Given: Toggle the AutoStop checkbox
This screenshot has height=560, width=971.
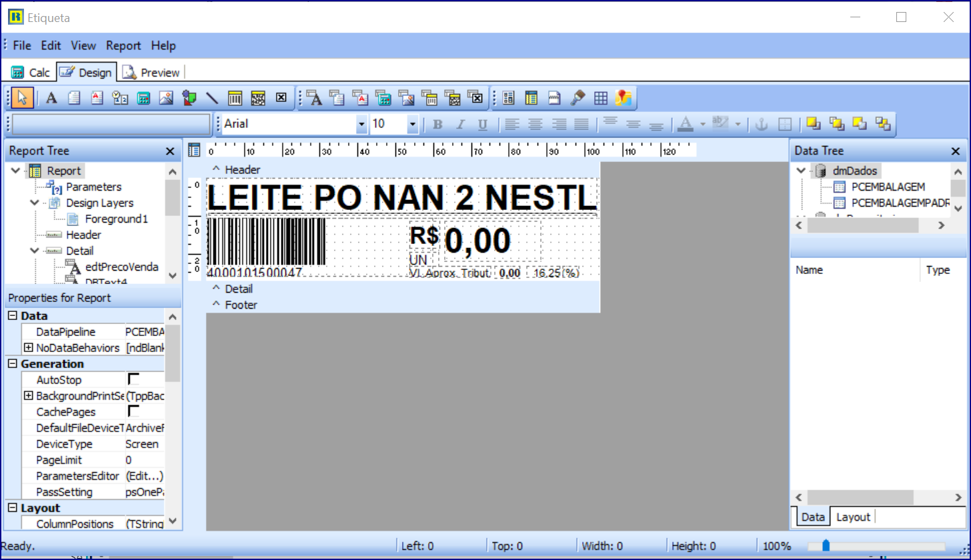Looking at the screenshot, I should [133, 379].
